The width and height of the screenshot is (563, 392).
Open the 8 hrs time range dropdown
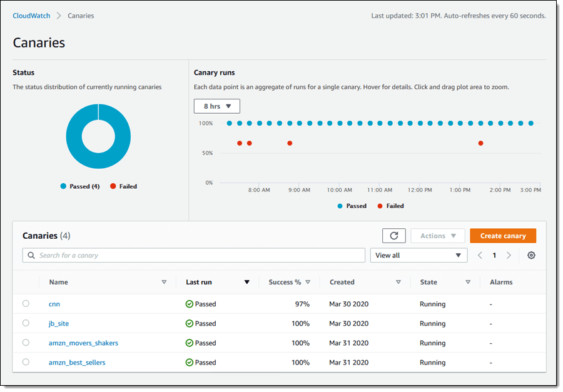point(216,106)
